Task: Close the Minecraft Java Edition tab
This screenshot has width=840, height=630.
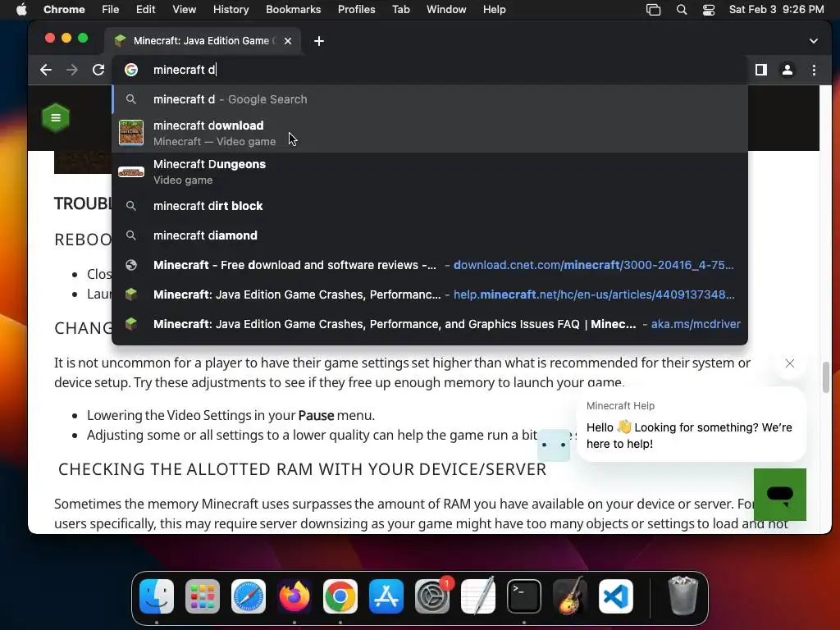Action: click(288, 41)
